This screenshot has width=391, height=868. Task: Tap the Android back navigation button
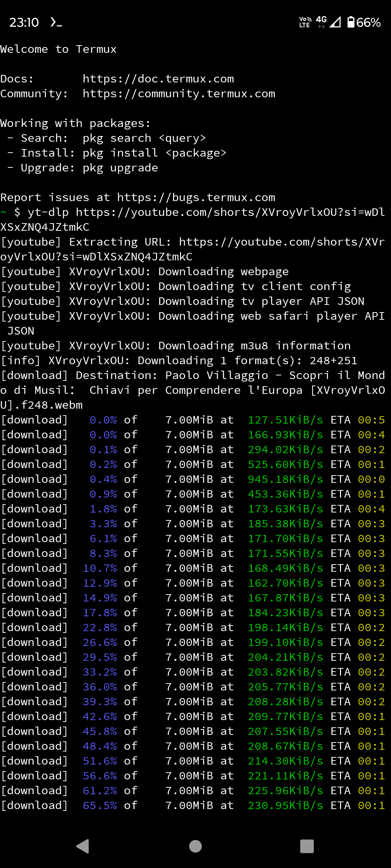coord(83,846)
